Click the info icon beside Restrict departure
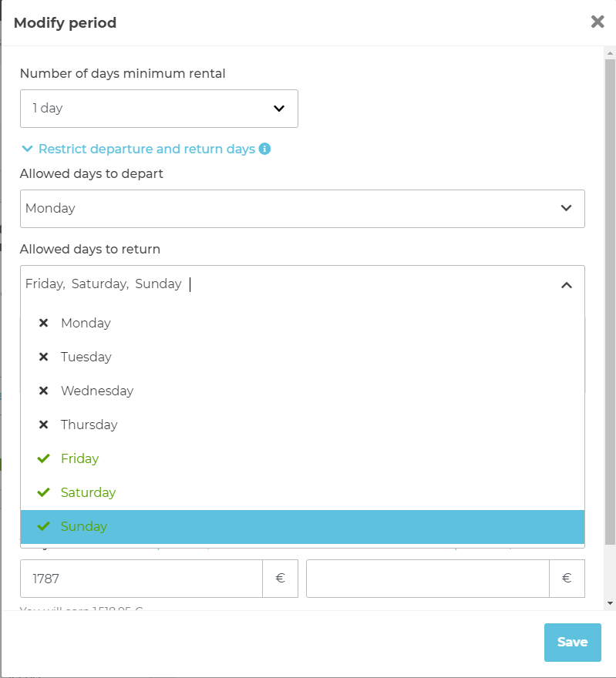 coord(264,149)
